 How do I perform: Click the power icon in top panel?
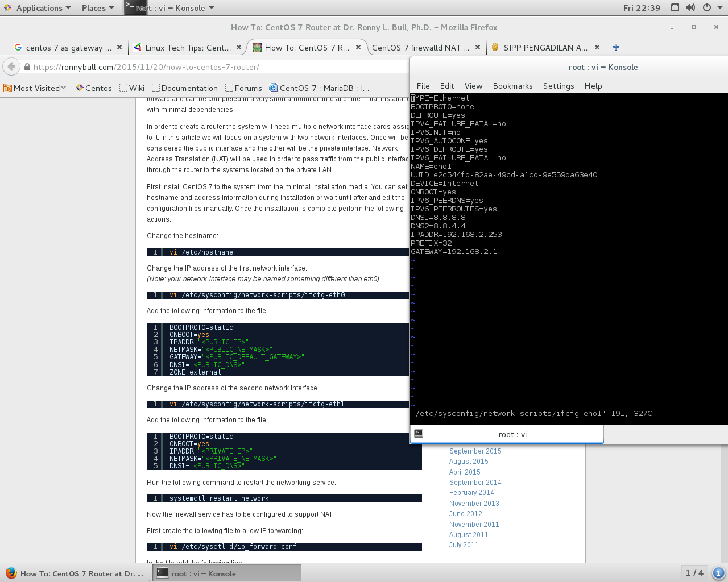click(706, 7)
